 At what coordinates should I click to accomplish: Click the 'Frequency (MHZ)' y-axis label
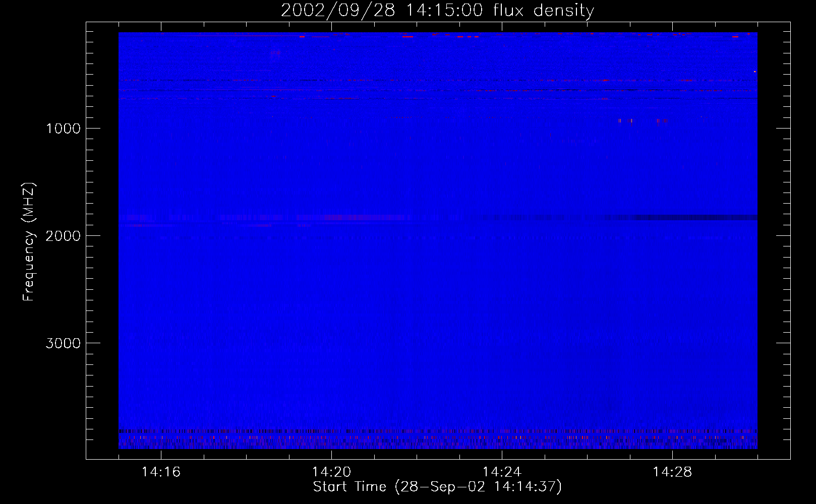[x=29, y=242]
